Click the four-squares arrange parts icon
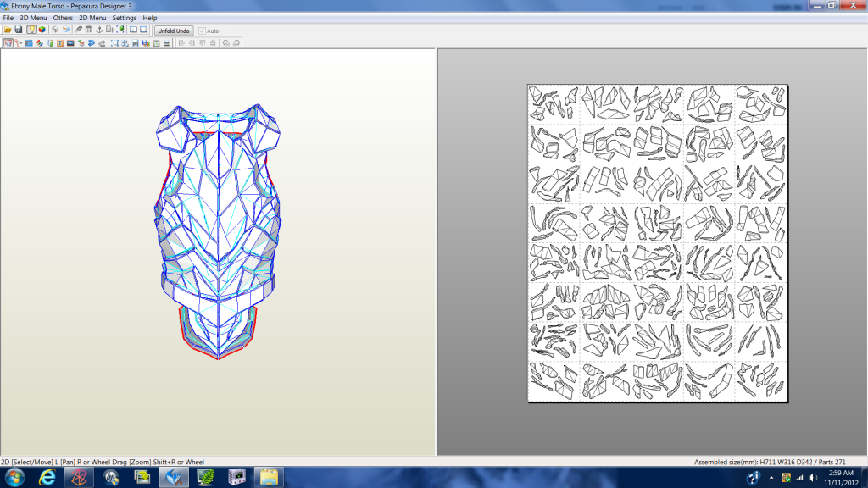Screen dimensions: 868x488 (125, 43)
